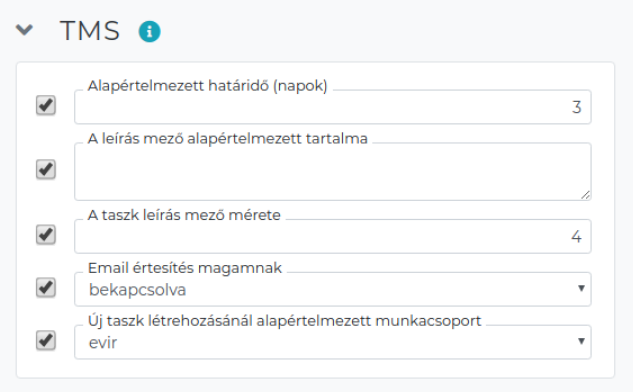
Task: Click the Új taszk létrehozásánál munkacsoport label
Action: pyautogui.click(x=285, y=321)
